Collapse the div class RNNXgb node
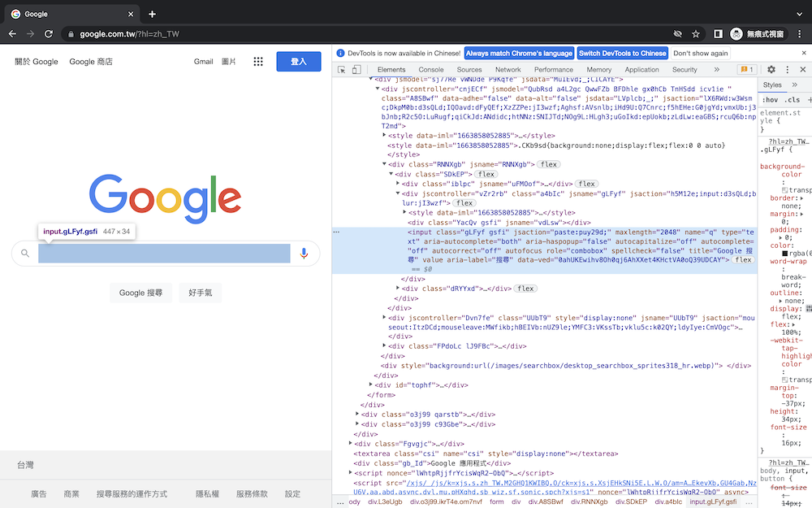 384,164
